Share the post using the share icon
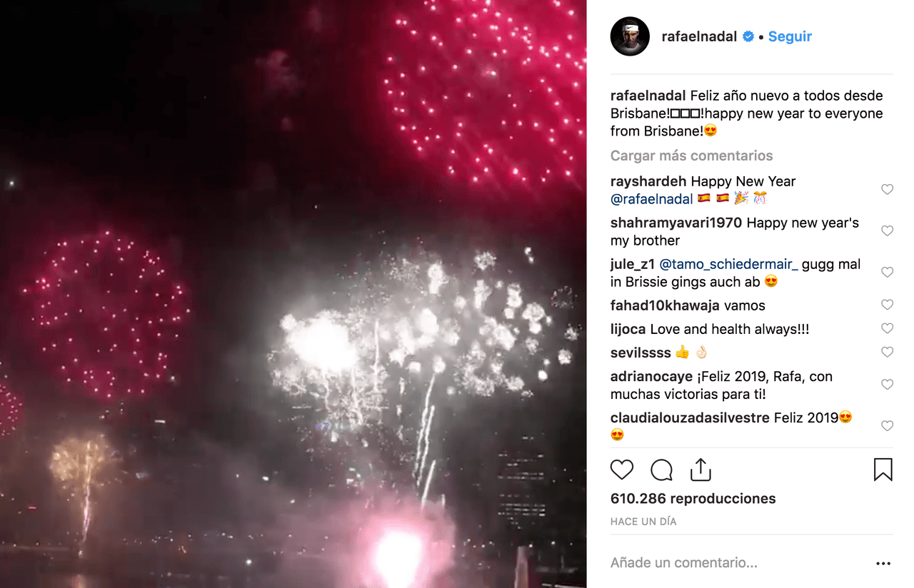Viewport: 914px width, 588px height. coord(700,470)
